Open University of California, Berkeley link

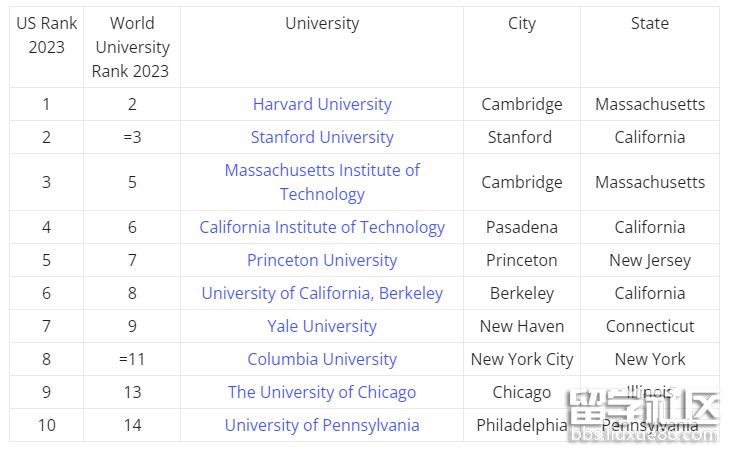tap(322, 293)
